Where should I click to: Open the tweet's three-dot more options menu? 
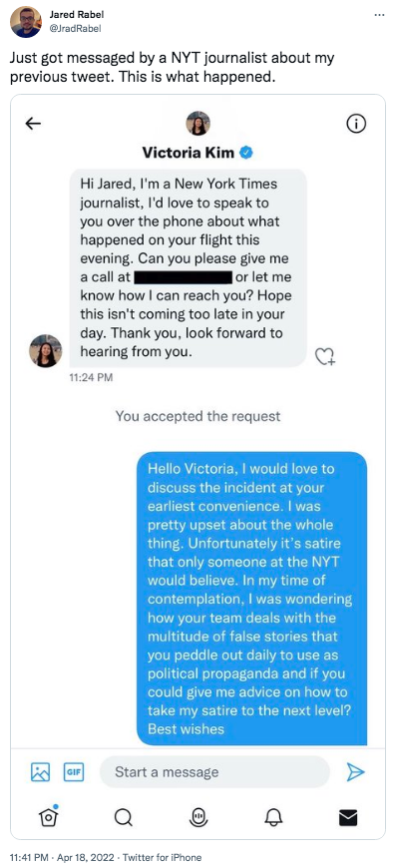click(379, 15)
